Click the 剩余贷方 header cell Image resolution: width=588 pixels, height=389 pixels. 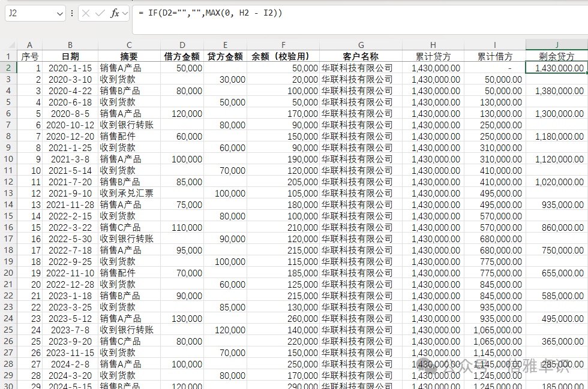557,56
